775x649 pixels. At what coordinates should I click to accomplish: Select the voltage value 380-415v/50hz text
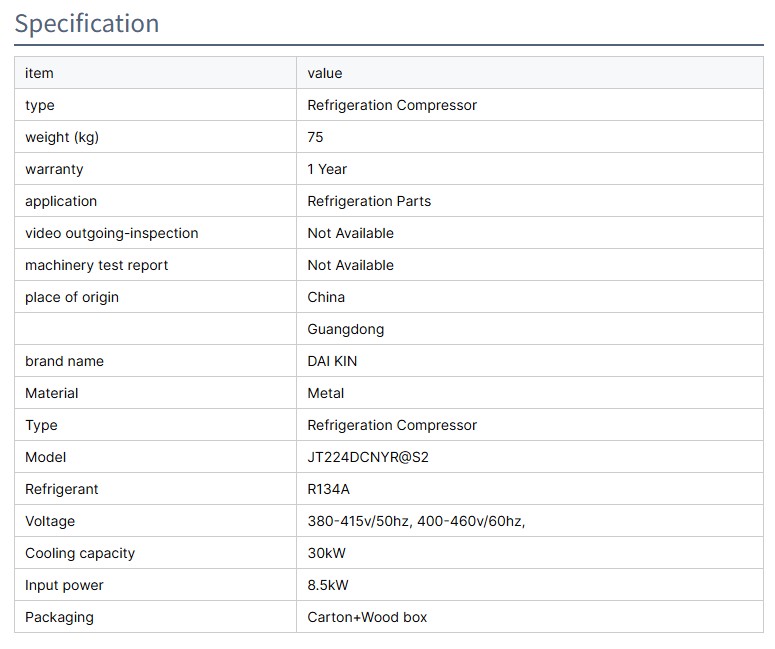(359, 521)
